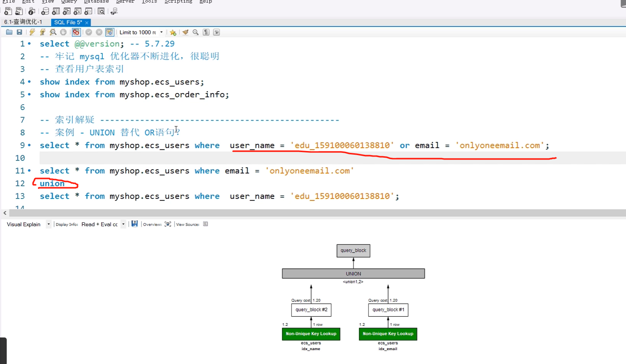Open find panel magnifier icon
Image resolution: width=626 pixels, height=364 pixels.
[195, 32]
